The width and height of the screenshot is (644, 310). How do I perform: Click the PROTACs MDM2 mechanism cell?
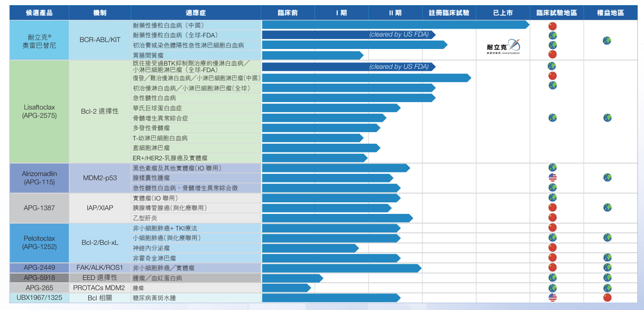tap(100, 288)
